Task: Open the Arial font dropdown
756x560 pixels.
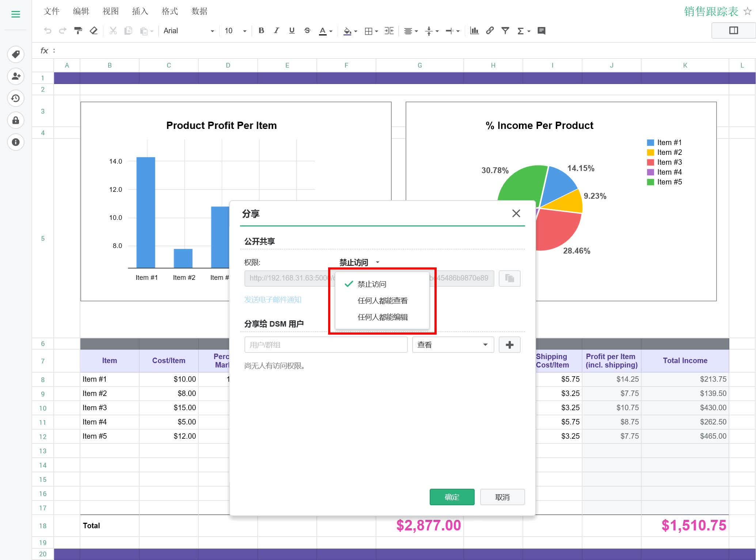Action: [189, 31]
